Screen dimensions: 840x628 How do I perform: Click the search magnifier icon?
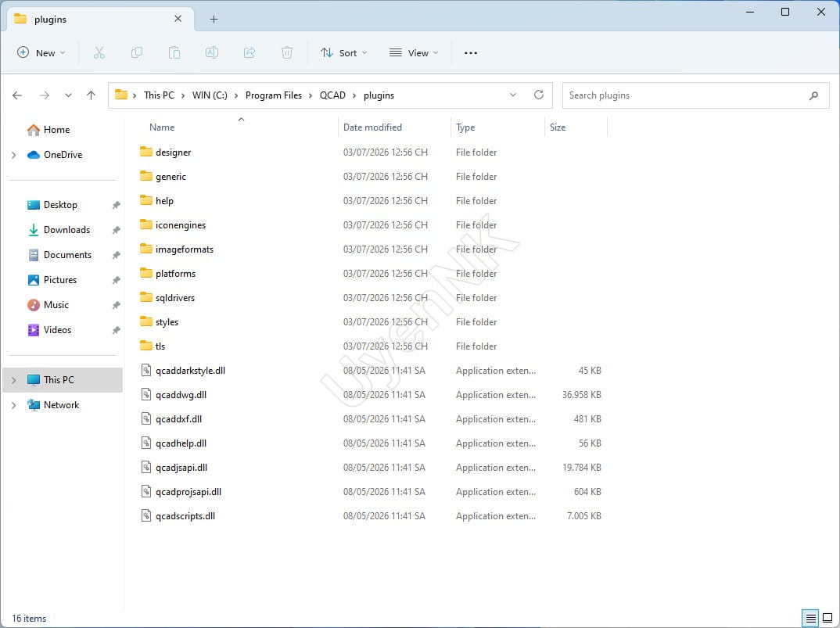pos(813,95)
